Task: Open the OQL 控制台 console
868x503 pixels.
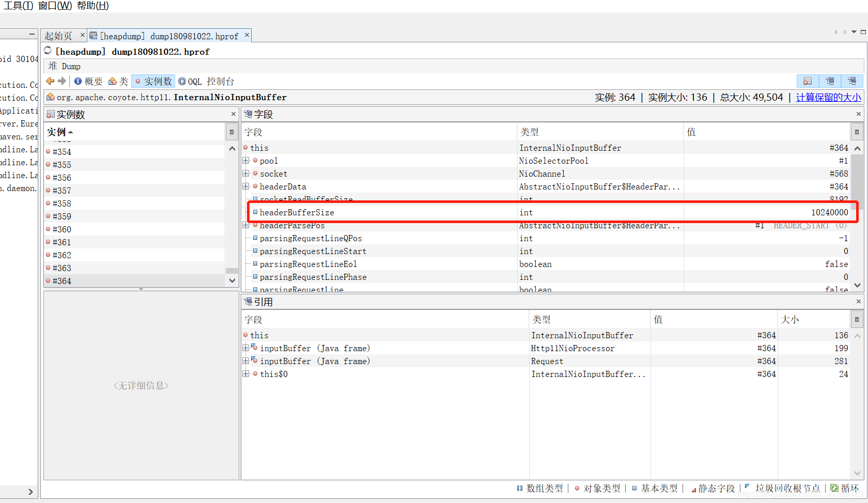Action: pos(206,81)
